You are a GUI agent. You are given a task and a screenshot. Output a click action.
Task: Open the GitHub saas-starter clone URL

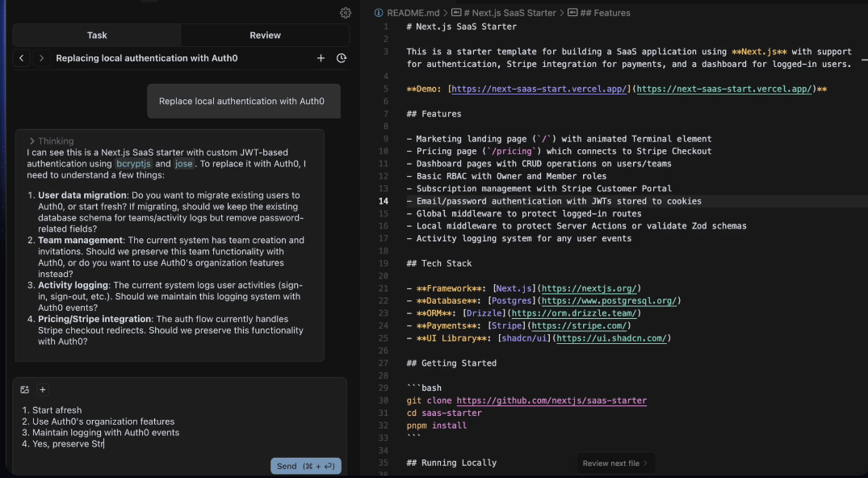coord(551,400)
